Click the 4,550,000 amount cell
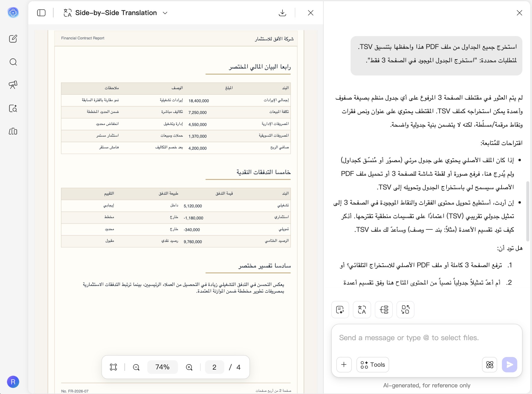Viewport: 532px width, 394px height. coord(197,125)
